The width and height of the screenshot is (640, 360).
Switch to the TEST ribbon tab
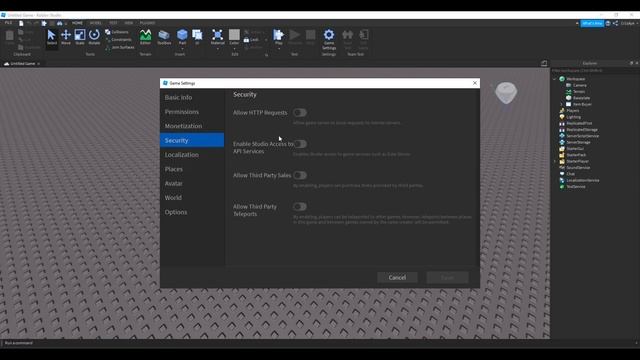113,23
